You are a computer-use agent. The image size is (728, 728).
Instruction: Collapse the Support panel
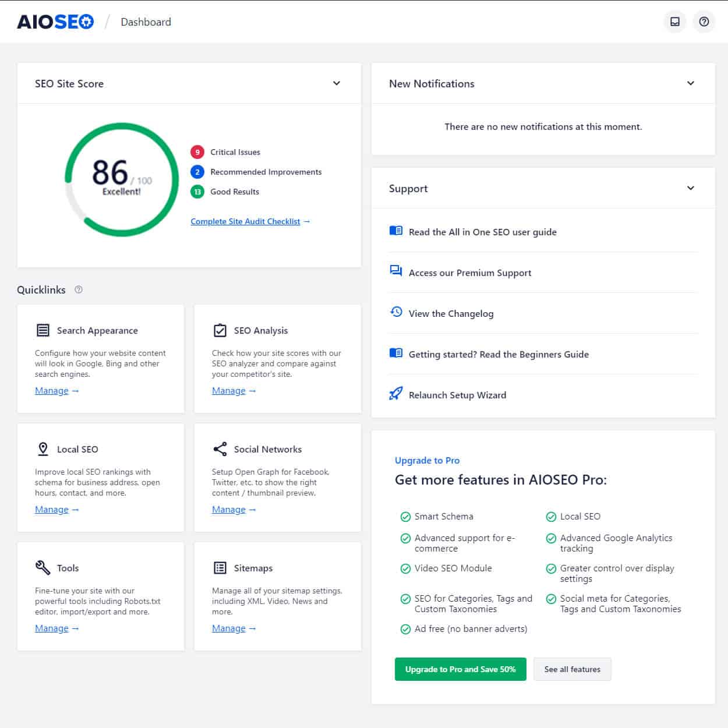click(x=691, y=188)
